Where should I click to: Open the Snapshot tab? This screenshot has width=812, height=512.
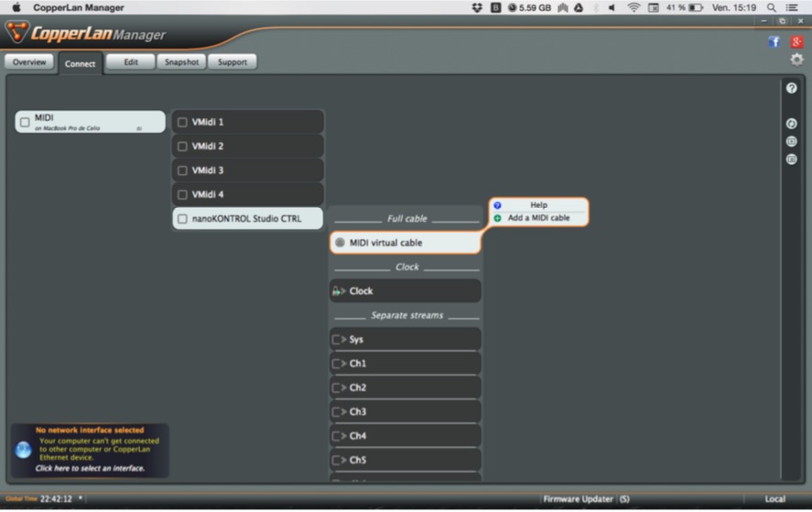(x=181, y=62)
